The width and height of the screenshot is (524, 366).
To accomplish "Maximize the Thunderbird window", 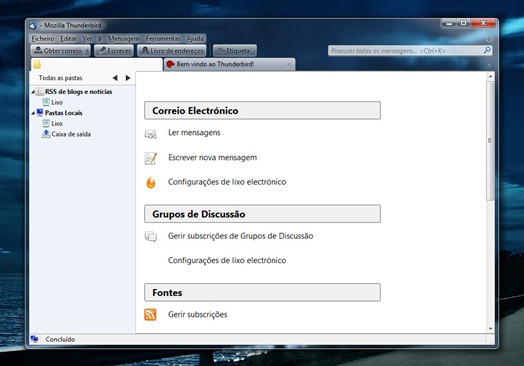I will pos(464,23).
